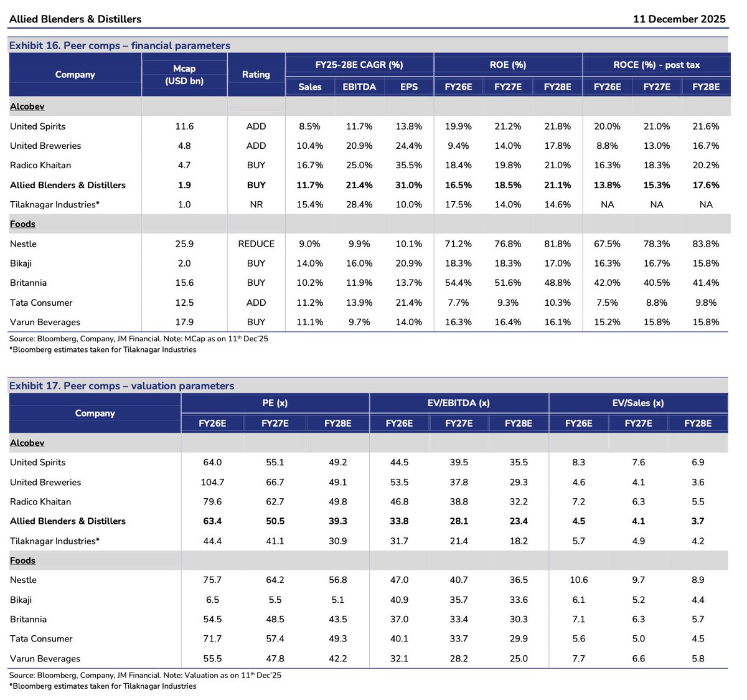Click the 'ROCE (%) - post tax' group header

[657, 65]
